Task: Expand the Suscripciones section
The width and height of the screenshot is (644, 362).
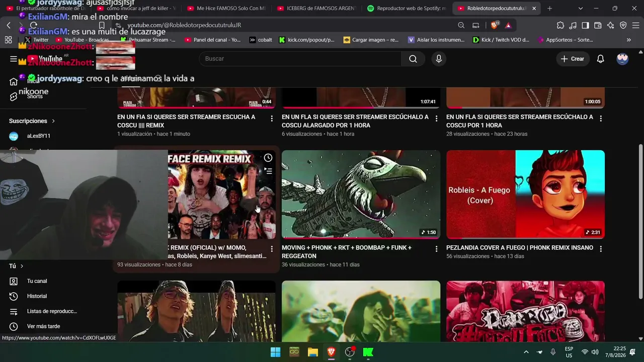Action: pos(32,121)
